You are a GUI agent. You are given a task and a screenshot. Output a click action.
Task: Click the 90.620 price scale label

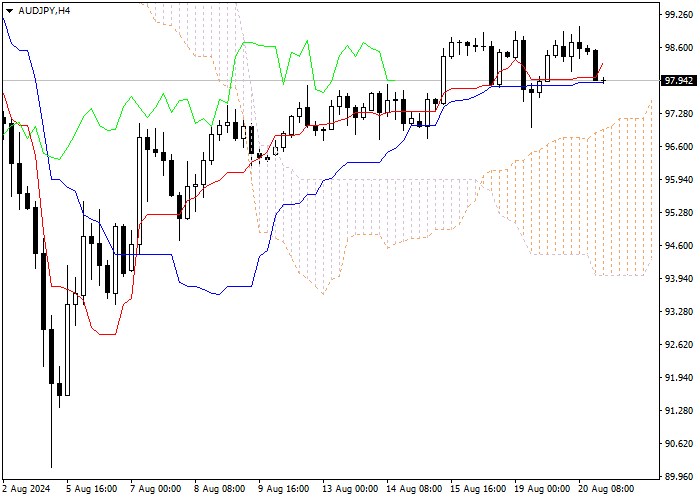coord(679,444)
